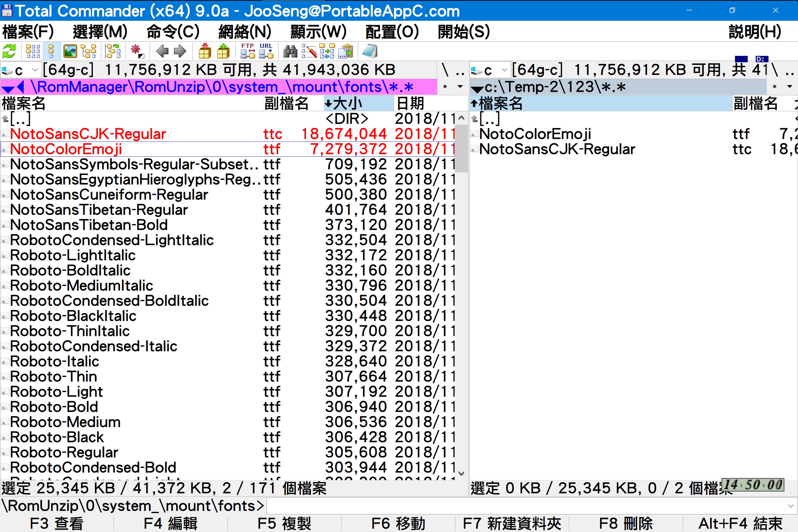Click the unpack files icon with green arrow

pos(223,52)
